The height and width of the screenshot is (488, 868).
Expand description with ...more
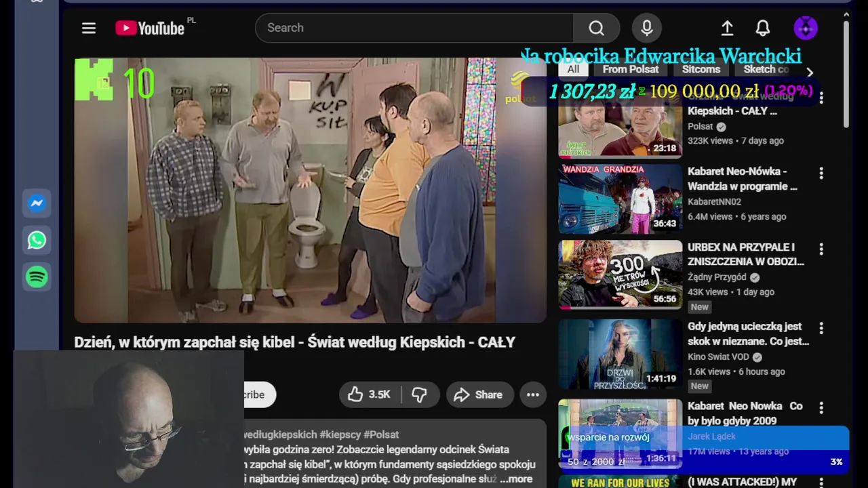[516, 479]
